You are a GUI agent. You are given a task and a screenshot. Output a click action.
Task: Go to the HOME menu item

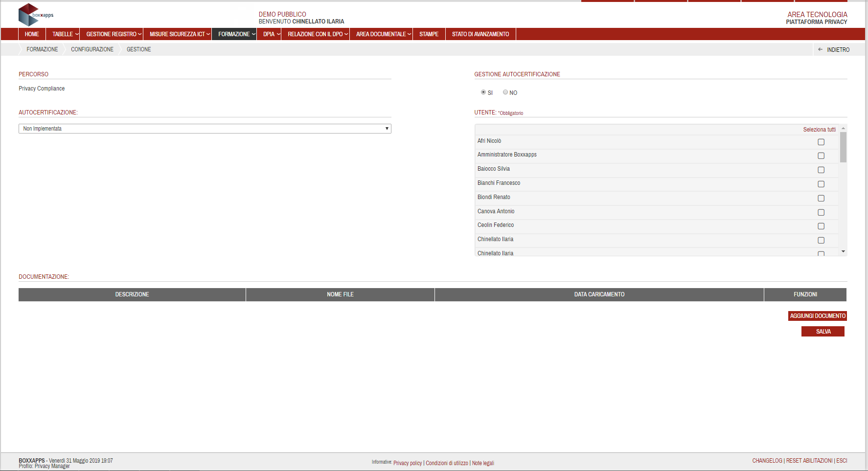point(32,34)
